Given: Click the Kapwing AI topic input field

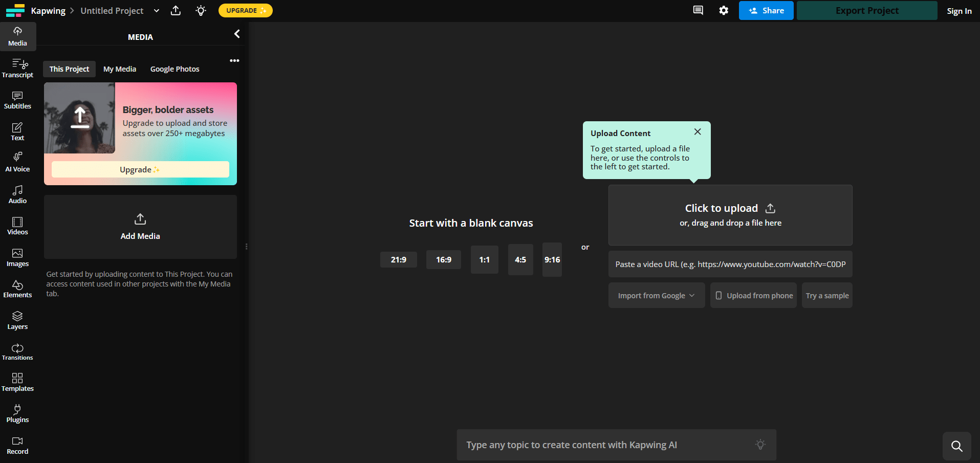Looking at the screenshot, I should pos(617,445).
